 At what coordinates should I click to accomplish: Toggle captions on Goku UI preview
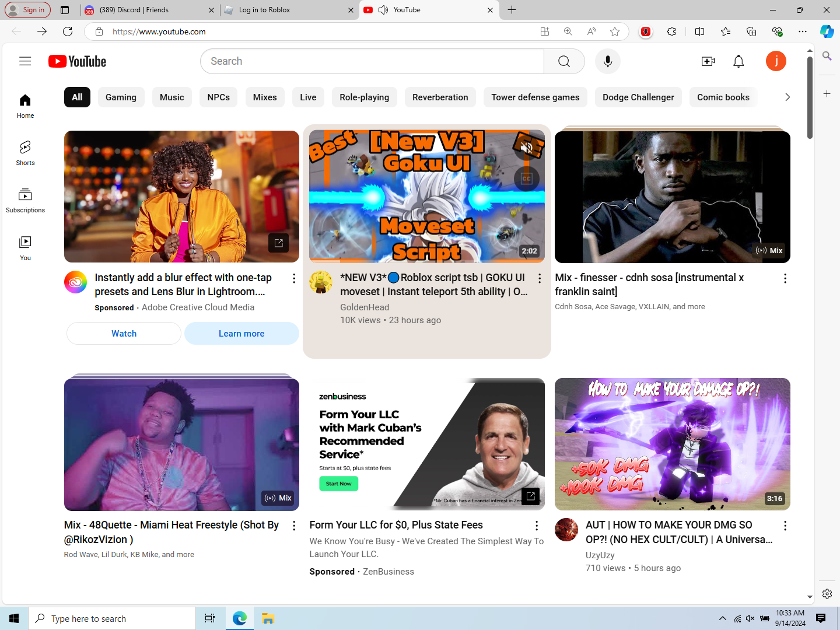[x=526, y=179]
